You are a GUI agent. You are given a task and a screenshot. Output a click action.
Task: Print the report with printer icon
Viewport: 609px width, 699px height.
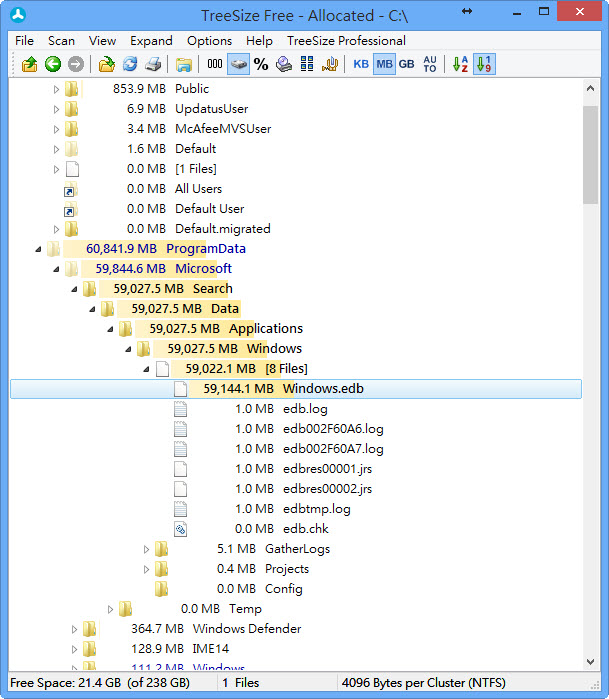pyautogui.click(x=153, y=64)
